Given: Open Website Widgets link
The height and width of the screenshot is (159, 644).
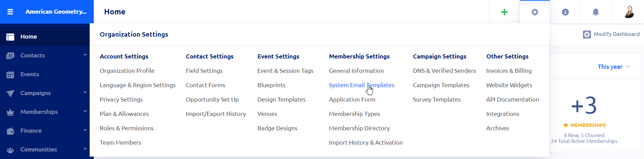Looking at the screenshot, I should [x=509, y=85].
